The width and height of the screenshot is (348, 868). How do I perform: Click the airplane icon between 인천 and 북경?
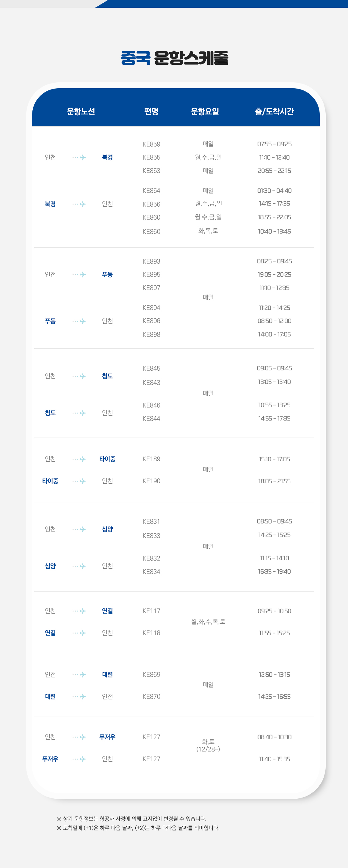[79, 157]
